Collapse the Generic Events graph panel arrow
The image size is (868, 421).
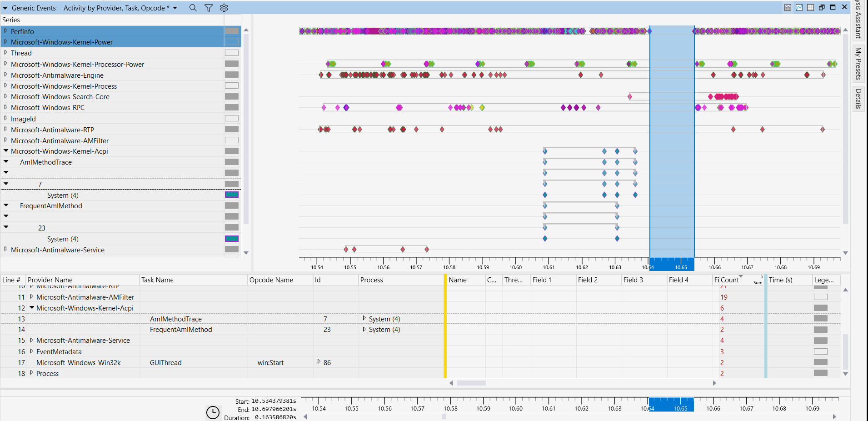[x=5, y=8]
